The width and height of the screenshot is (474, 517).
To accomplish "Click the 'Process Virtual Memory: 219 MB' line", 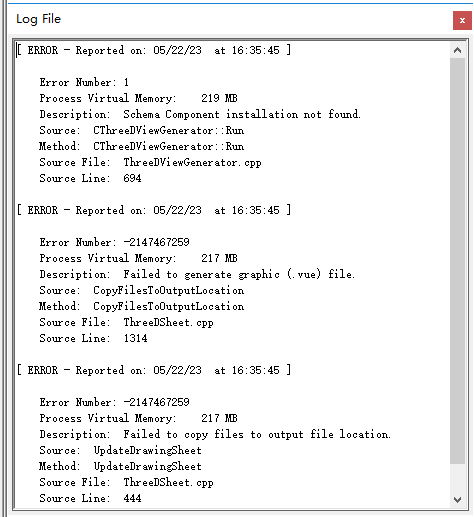I will point(138,98).
